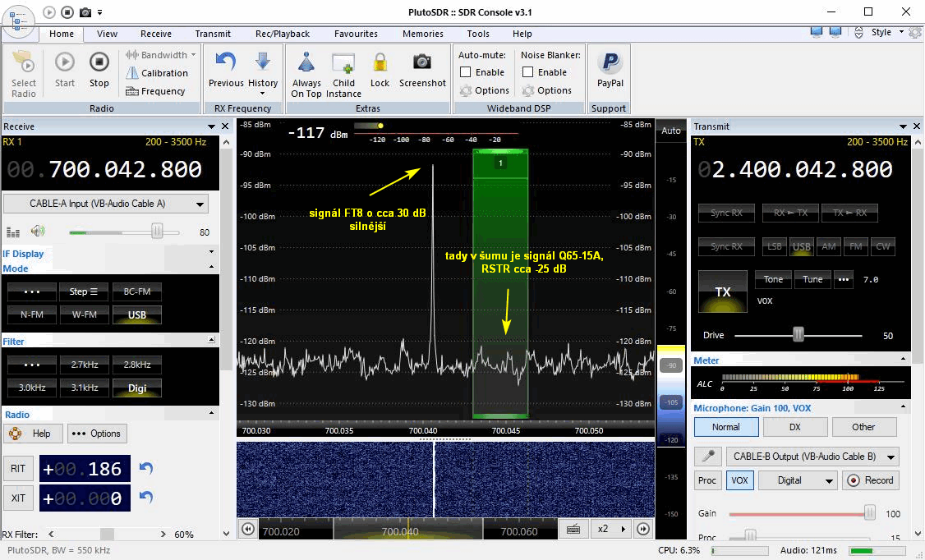Open CABLE-A Input audio device dropdown
The image size is (925, 560).
click(106, 204)
